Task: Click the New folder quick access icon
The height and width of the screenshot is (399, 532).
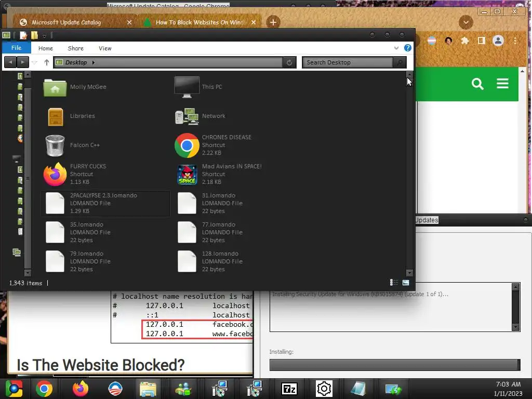Action: pos(34,35)
